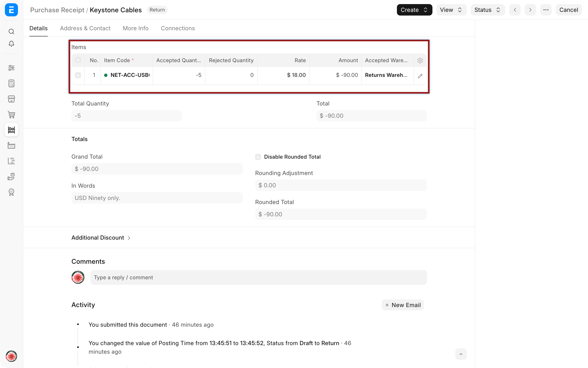Click the scroll-to-top chevron button

(461, 354)
